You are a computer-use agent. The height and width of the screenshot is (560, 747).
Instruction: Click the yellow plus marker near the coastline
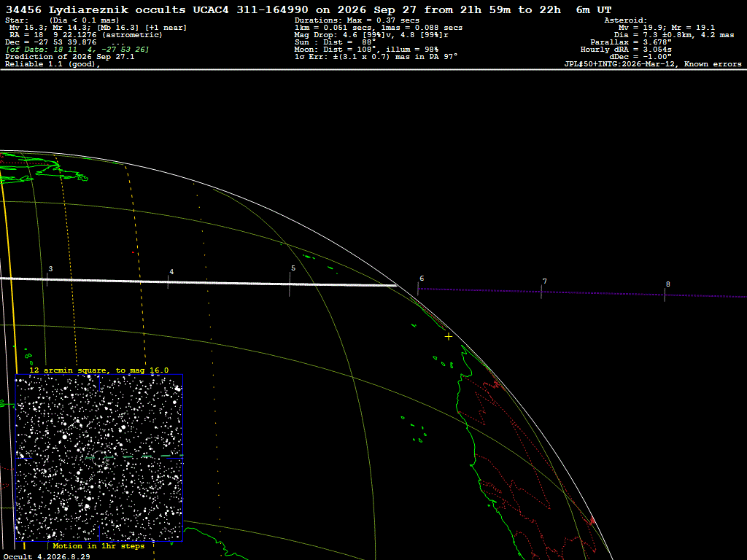coord(449,337)
